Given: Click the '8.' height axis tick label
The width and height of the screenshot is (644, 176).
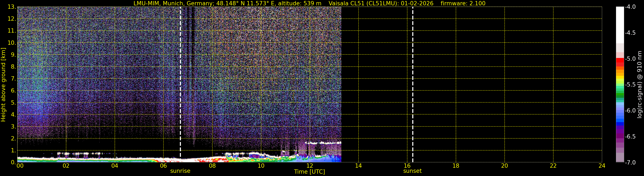Looking at the screenshot, I should (x=13, y=67).
